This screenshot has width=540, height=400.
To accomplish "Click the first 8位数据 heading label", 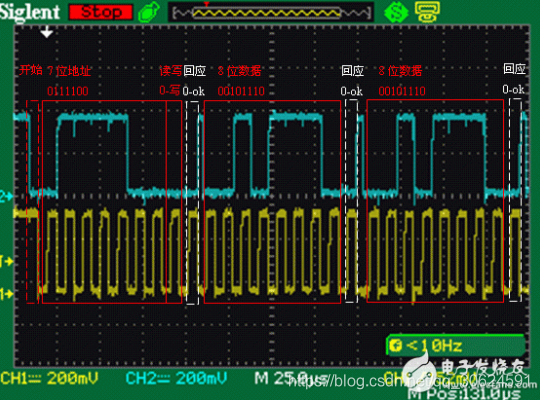I will click(x=239, y=71).
